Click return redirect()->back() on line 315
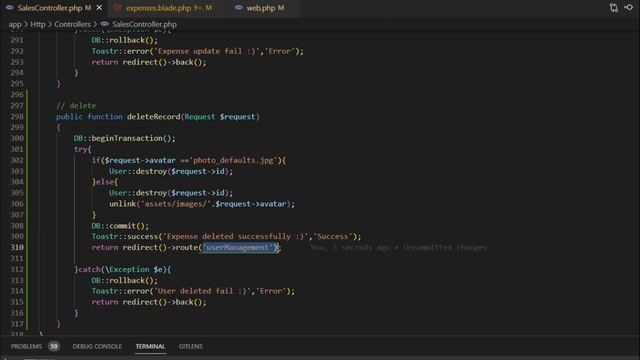This screenshot has width=640, height=360. [149, 302]
